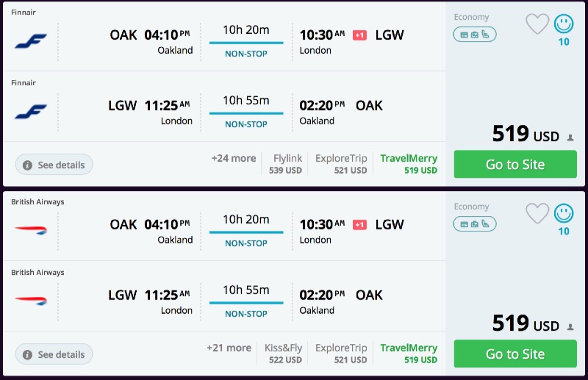Viewport: 588px width, 380px height.
Task: Choose the Kiss&Fly 522 USD offer
Action: pos(283,354)
